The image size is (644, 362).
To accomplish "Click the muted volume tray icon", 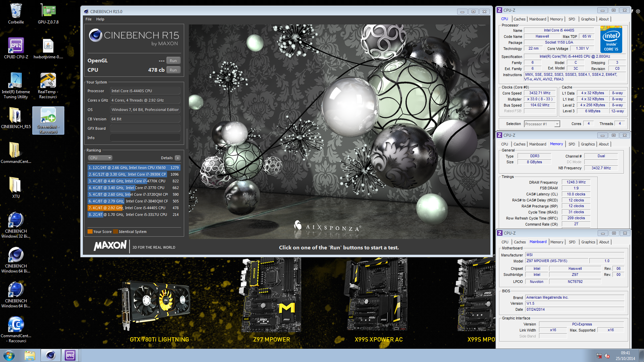I will tap(607, 356).
